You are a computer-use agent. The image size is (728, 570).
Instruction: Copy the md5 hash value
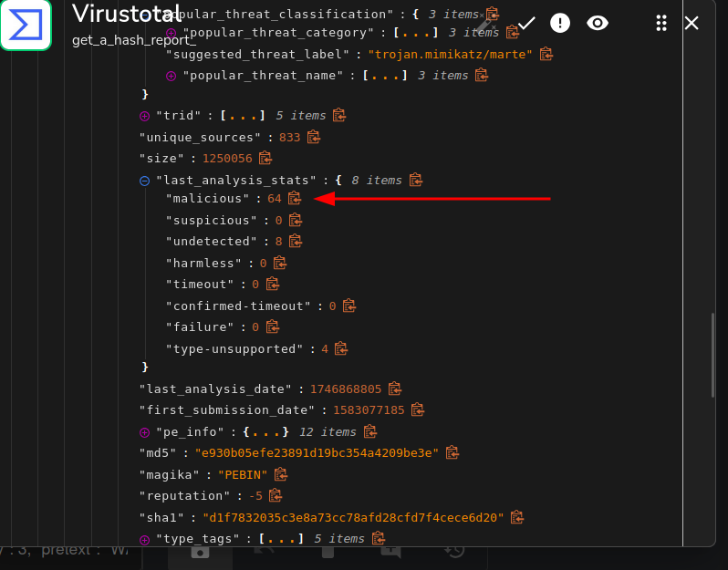pos(452,452)
